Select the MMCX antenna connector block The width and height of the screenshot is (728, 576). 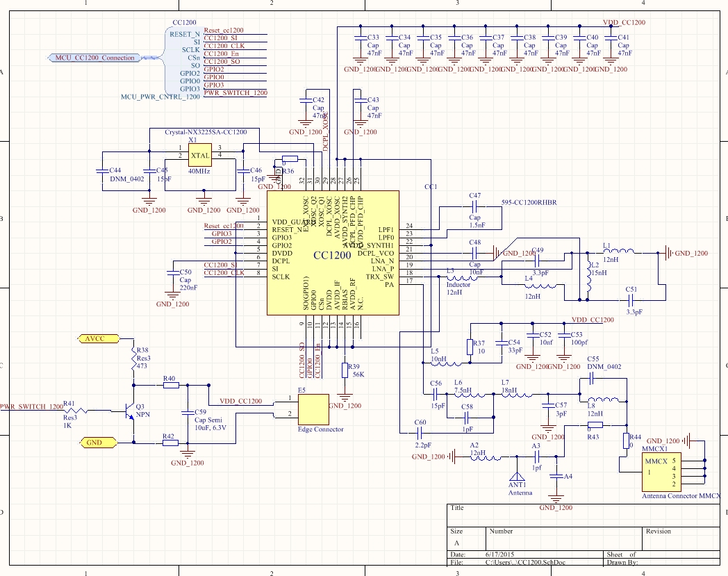pyautogui.click(x=661, y=472)
